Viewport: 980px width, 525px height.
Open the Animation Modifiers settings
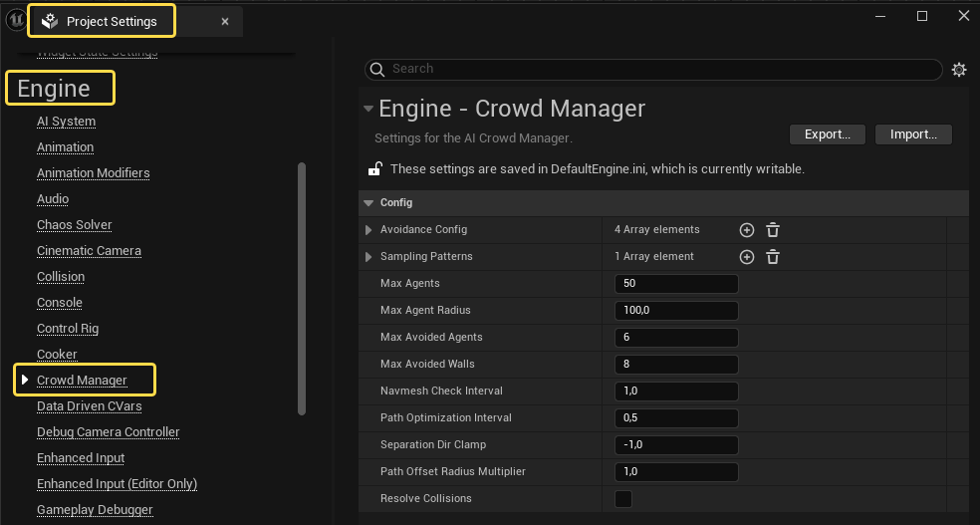coord(94,173)
